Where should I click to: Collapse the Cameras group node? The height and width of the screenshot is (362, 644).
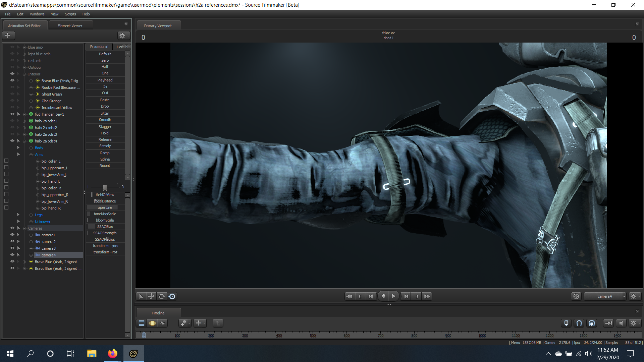click(24, 228)
